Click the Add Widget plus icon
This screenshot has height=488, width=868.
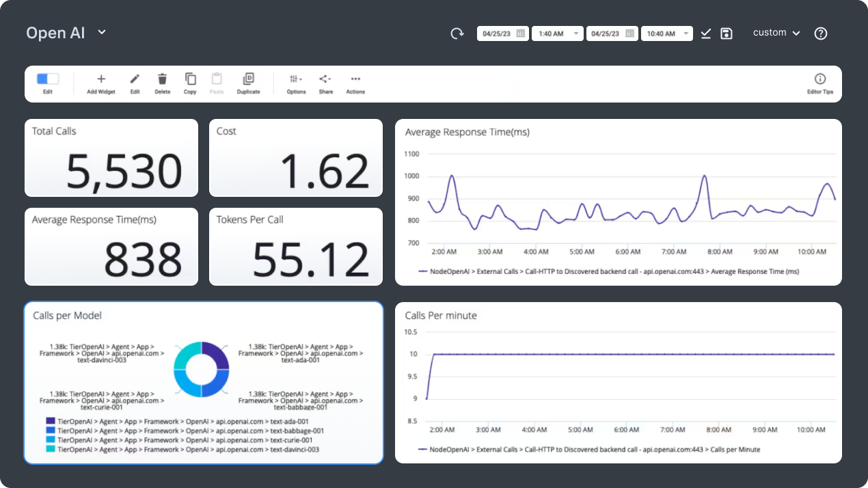coord(101,79)
